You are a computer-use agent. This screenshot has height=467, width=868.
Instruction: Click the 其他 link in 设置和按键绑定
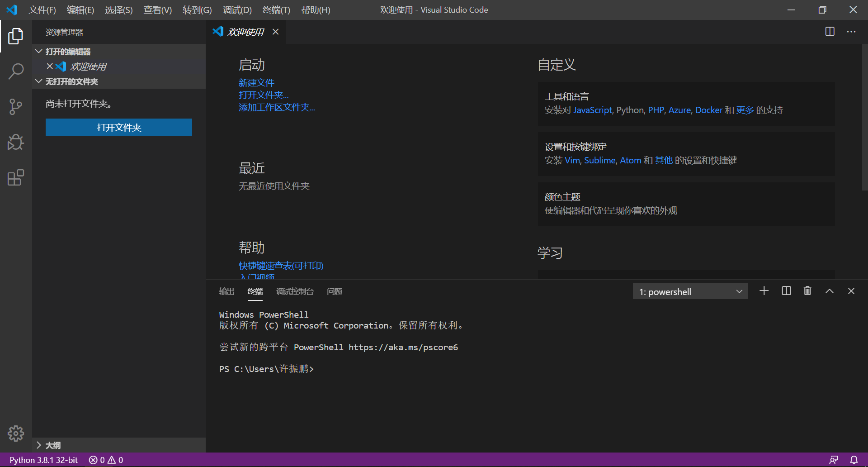664,160
